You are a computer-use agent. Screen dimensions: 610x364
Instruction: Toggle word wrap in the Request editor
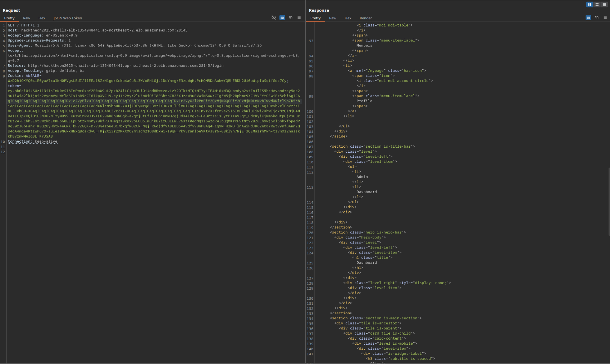pos(282,18)
